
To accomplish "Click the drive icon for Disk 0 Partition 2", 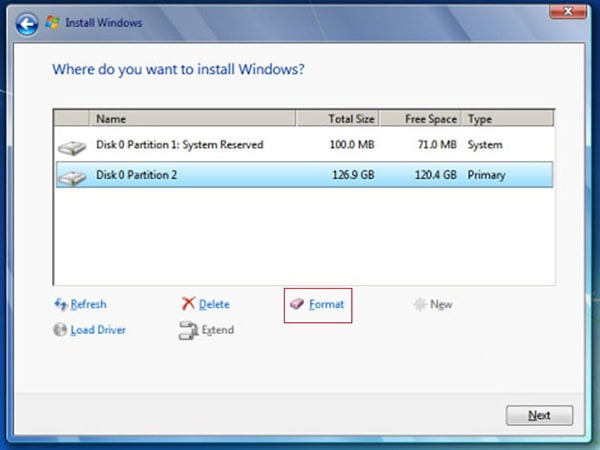I will [72, 178].
